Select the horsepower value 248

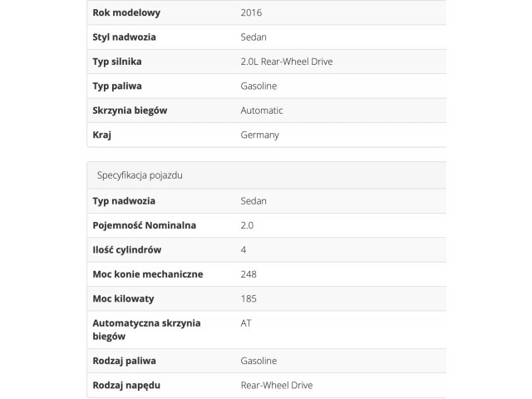pos(248,273)
